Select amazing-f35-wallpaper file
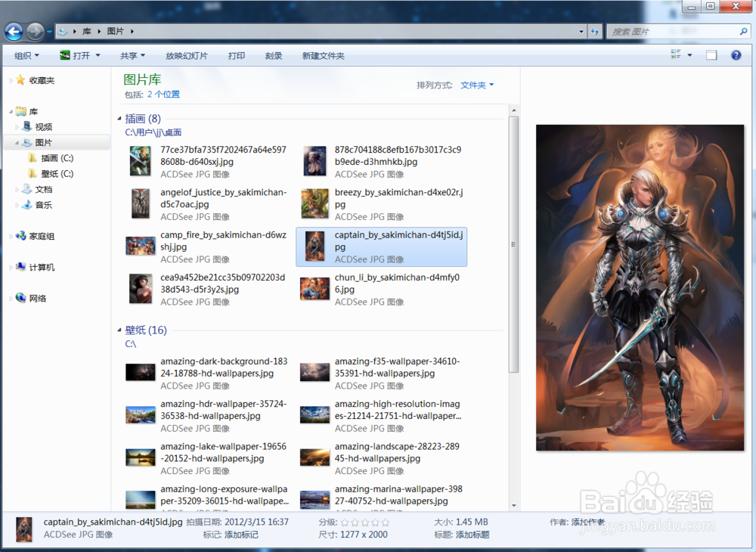Screen dimensions: 756x552 pos(381,373)
